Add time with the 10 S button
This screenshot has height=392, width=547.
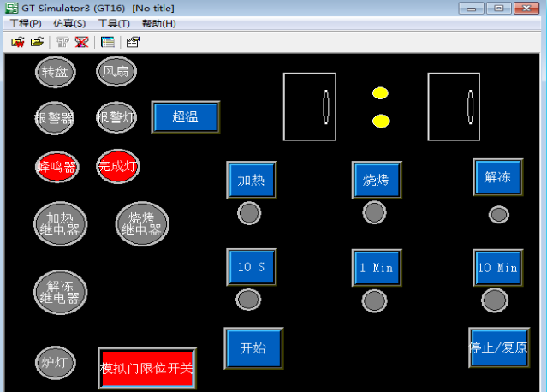pyautogui.click(x=252, y=267)
